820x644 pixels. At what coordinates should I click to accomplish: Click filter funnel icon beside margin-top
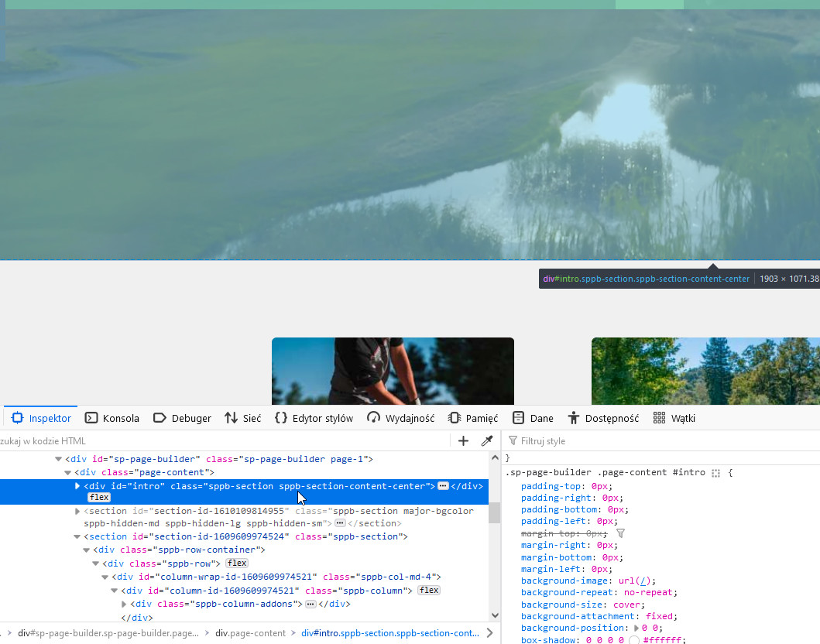tap(620, 533)
